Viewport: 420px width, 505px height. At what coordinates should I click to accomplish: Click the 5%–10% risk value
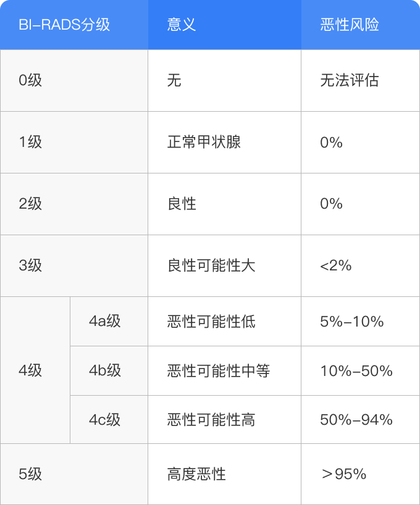coord(352,321)
